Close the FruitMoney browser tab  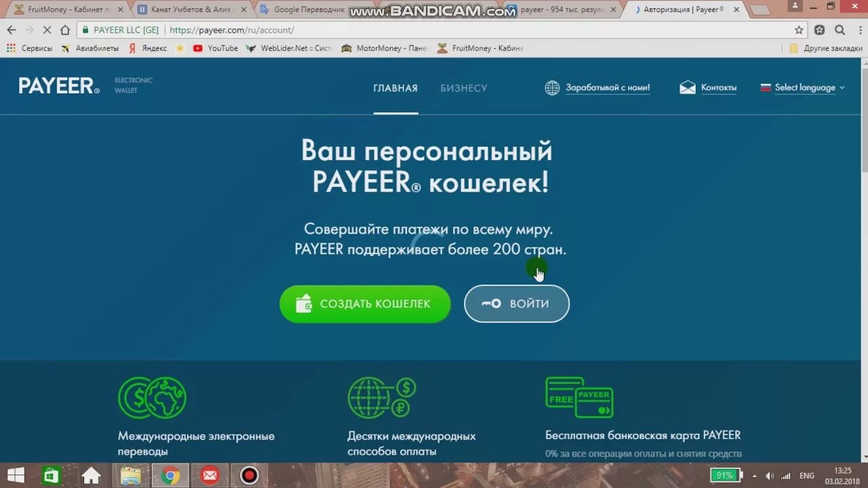pyautogui.click(x=121, y=9)
